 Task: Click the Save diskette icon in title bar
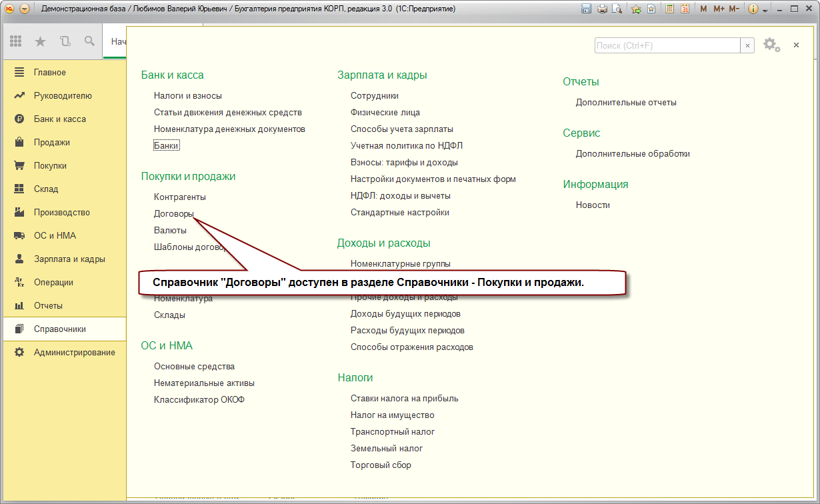click(587, 9)
